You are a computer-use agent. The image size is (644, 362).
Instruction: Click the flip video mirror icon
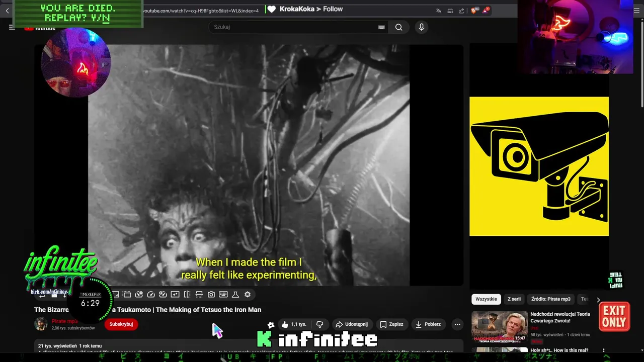(x=187, y=295)
